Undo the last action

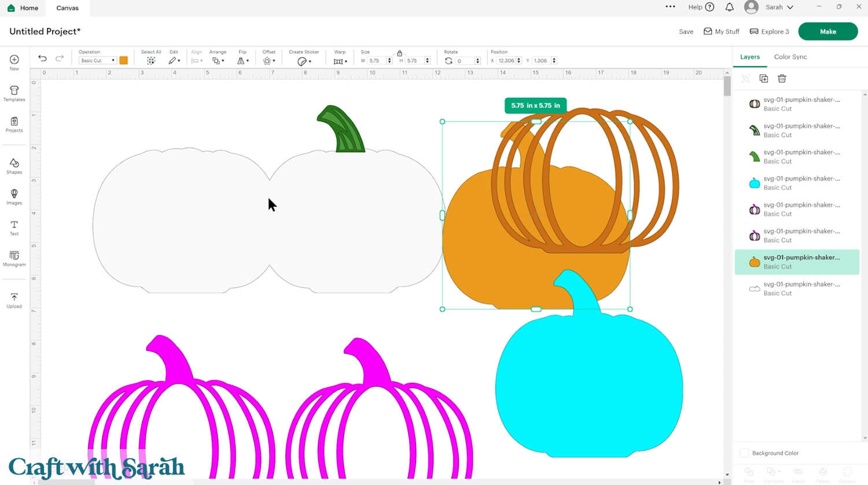point(42,58)
